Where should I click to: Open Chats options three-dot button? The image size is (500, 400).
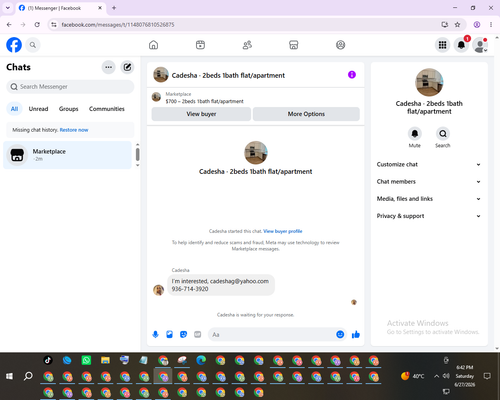point(108,67)
